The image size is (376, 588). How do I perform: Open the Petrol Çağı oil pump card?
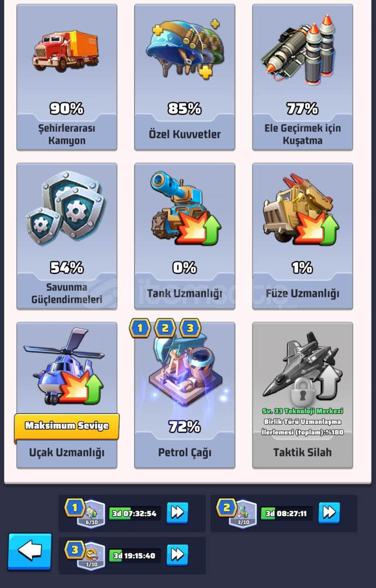pos(185,395)
